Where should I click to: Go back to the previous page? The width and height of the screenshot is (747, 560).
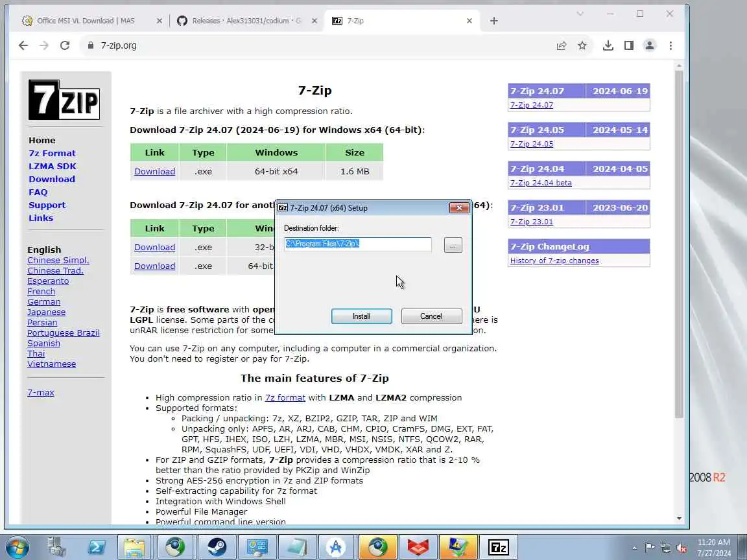(x=23, y=46)
